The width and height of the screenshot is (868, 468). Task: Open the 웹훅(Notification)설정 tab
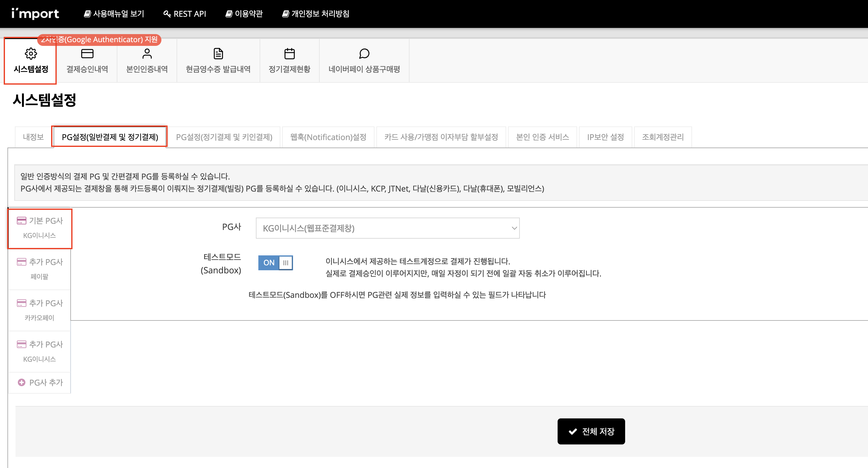(x=328, y=137)
